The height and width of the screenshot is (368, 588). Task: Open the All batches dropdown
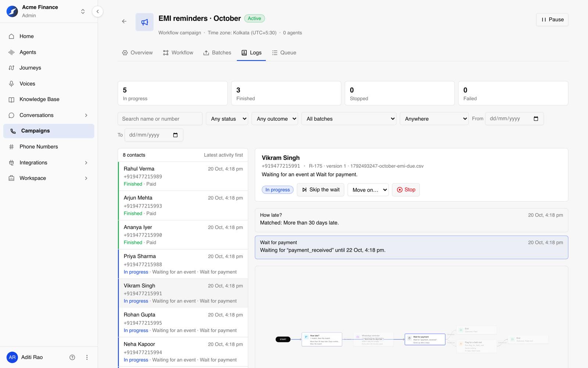349,118
